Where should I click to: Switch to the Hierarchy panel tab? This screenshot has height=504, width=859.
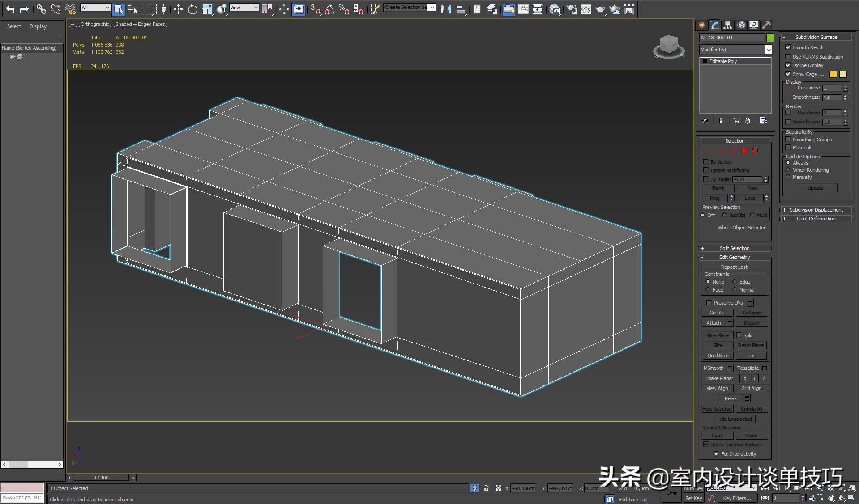click(727, 25)
